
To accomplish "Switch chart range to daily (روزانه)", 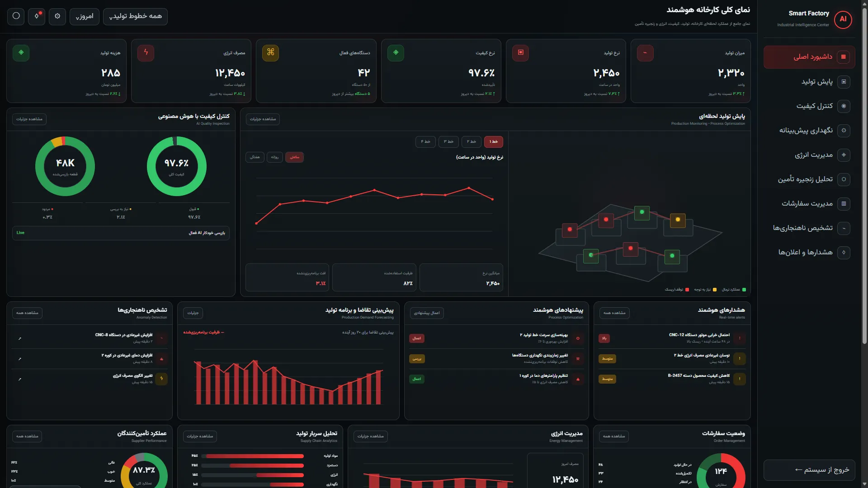I will point(274,157).
